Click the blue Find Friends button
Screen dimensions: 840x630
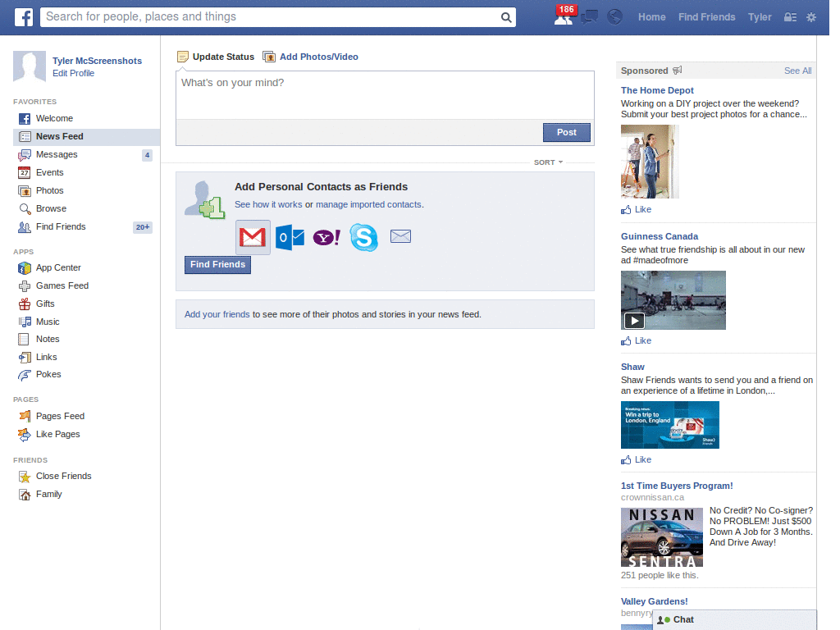pyautogui.click(x=217, y=265)
